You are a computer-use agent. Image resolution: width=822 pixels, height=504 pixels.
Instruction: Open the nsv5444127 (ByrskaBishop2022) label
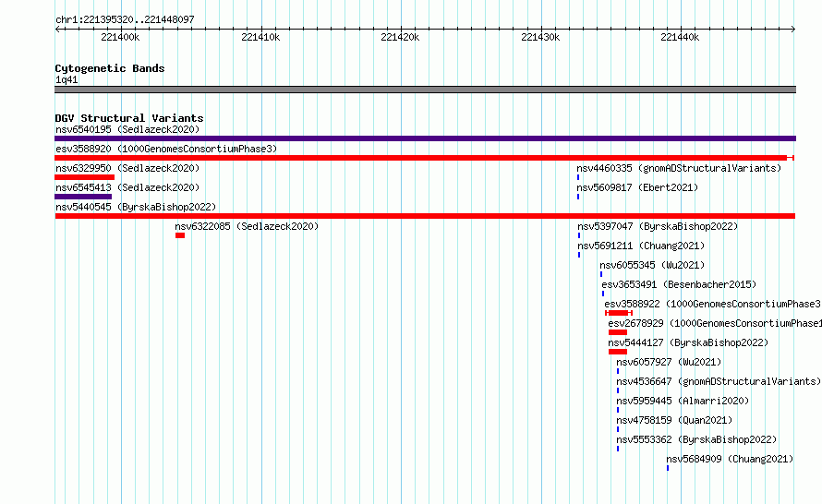(688, 342)
